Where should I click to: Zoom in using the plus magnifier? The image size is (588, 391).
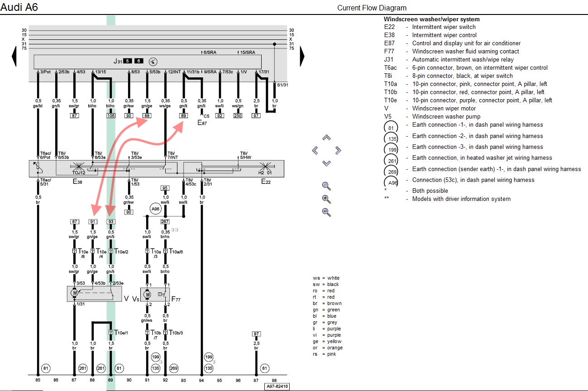coord(326,199)
